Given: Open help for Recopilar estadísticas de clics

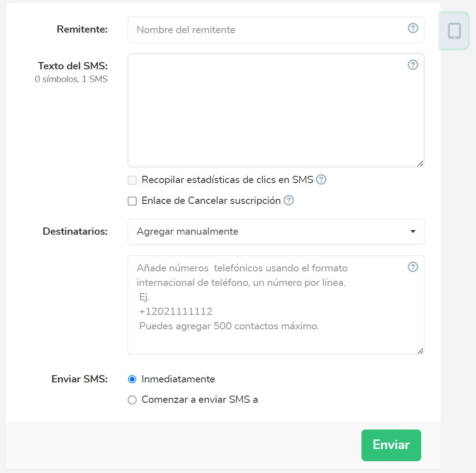Looking at the screenshot, I should click(321, 179).
